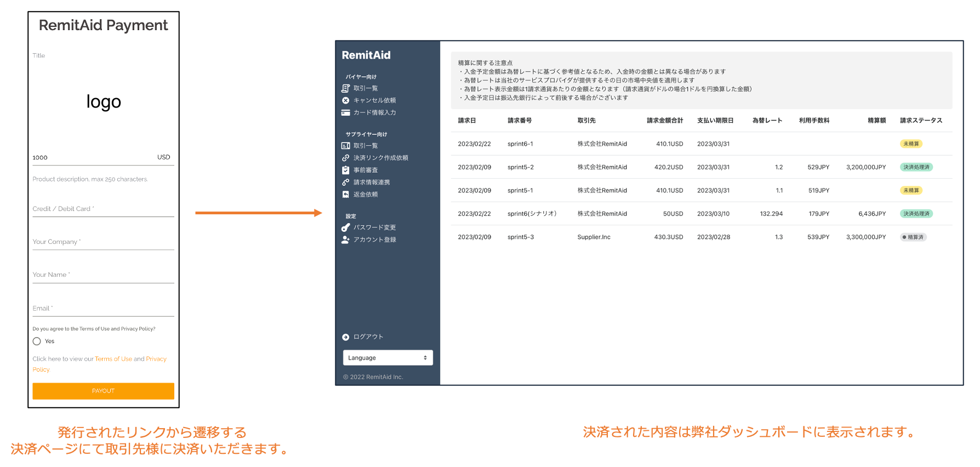Click the orange PAYOUT button
Image resolution: width=980 pixels, height=467 pixels.
(103, 391)
